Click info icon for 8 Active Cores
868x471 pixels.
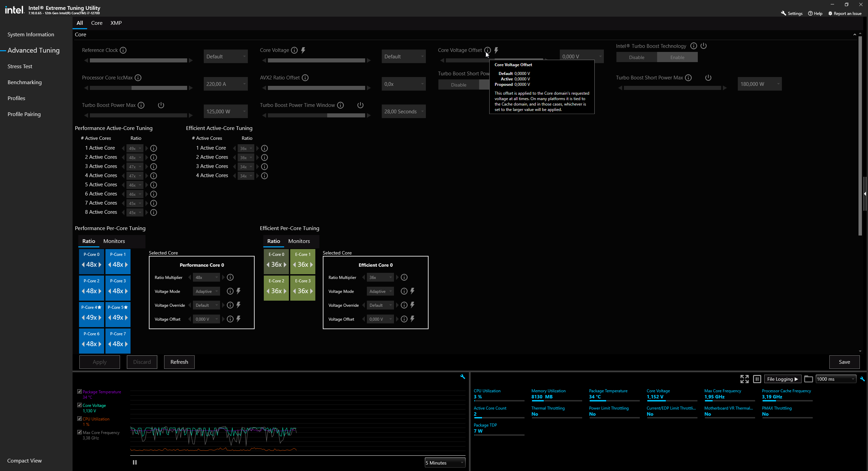tap(154, 212)
